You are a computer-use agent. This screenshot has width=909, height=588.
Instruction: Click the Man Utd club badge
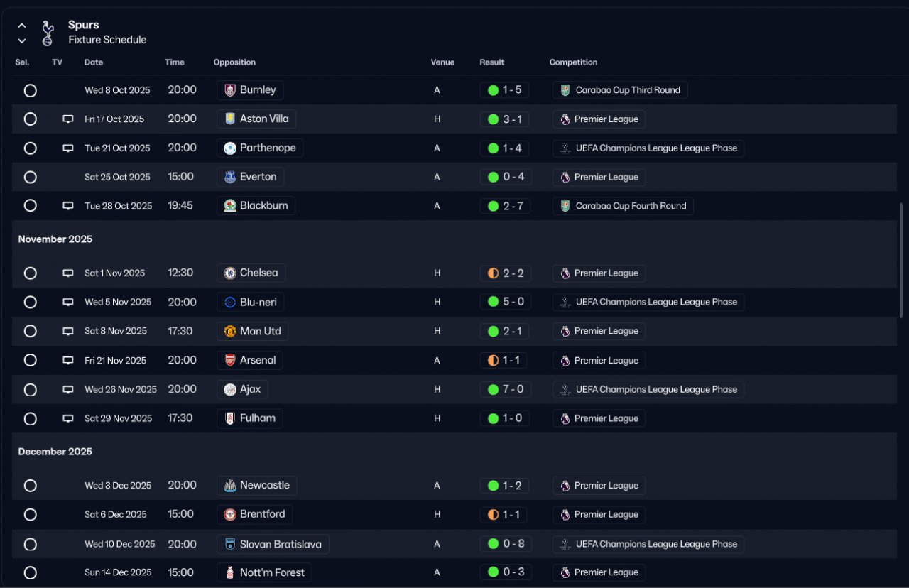(x=229, y=331)
